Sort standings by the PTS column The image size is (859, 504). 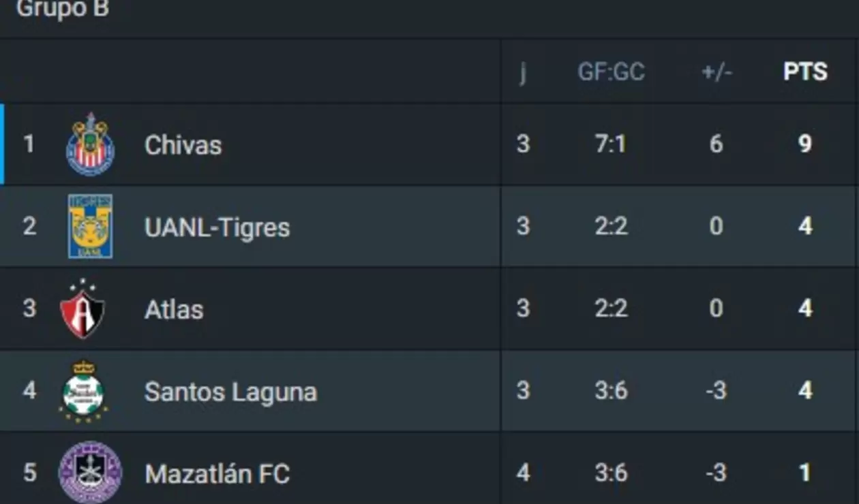click(806, 71)
